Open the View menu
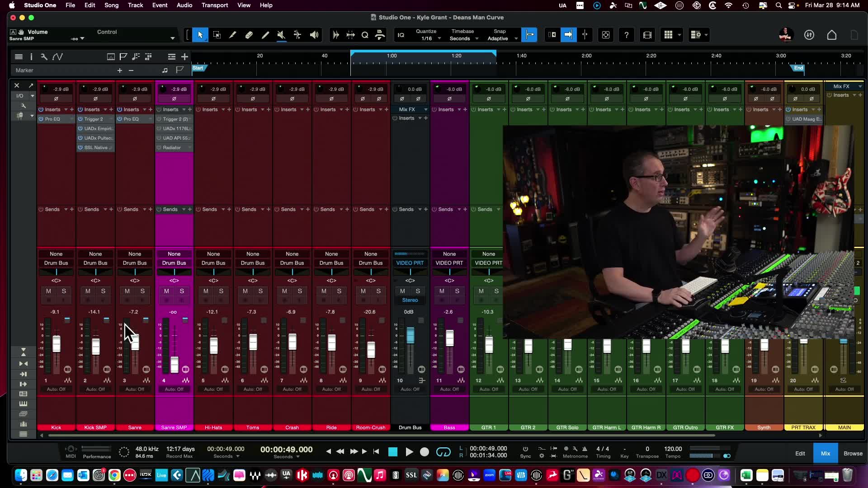The width and height of the screenshot is (868, 488). (x=244, y=5)
